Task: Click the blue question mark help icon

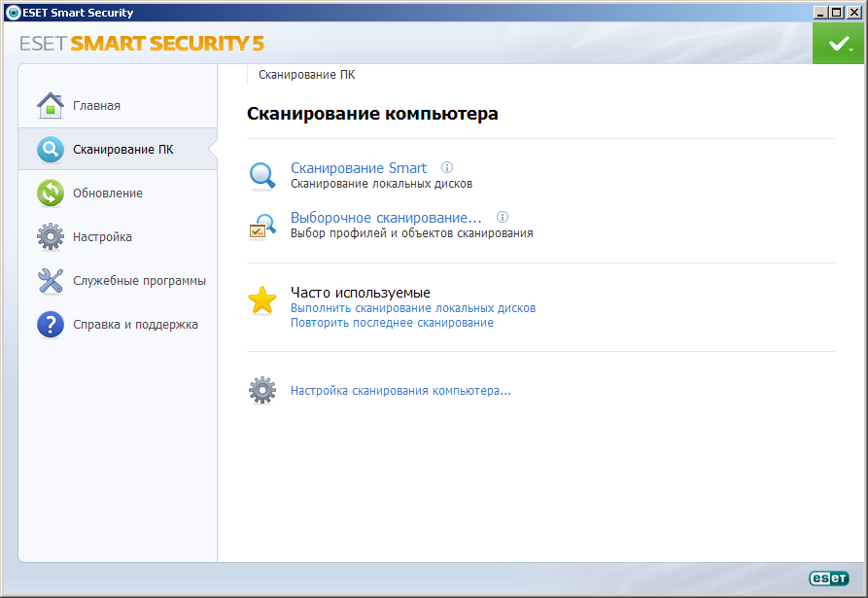Action: pos(51,325)
